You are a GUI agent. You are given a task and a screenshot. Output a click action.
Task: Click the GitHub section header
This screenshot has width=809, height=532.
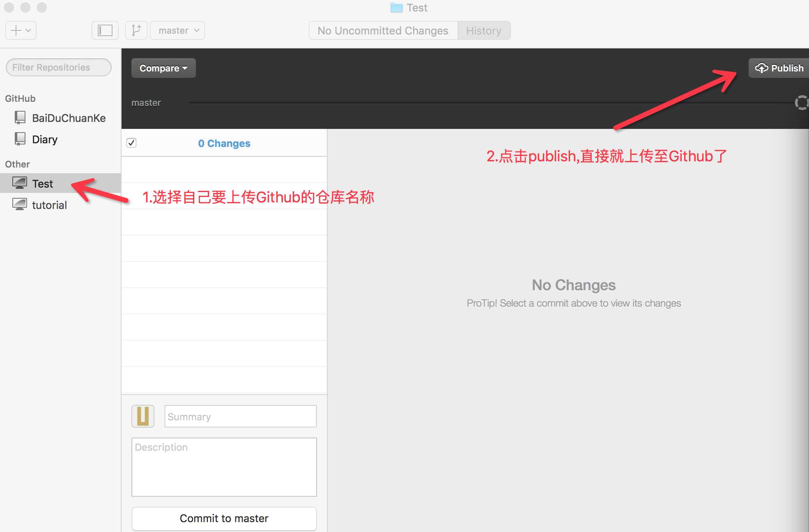point(20,99)
